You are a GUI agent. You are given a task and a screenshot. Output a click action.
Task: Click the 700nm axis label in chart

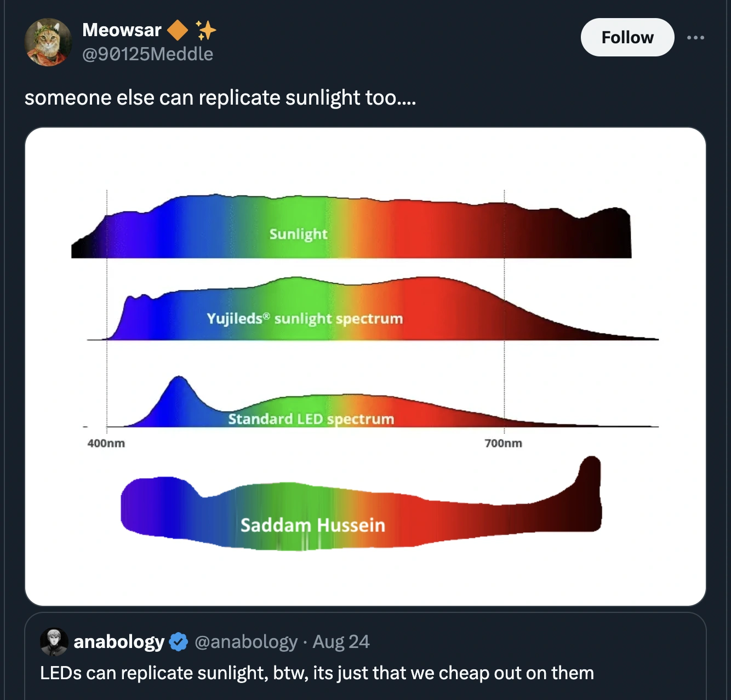503,443
